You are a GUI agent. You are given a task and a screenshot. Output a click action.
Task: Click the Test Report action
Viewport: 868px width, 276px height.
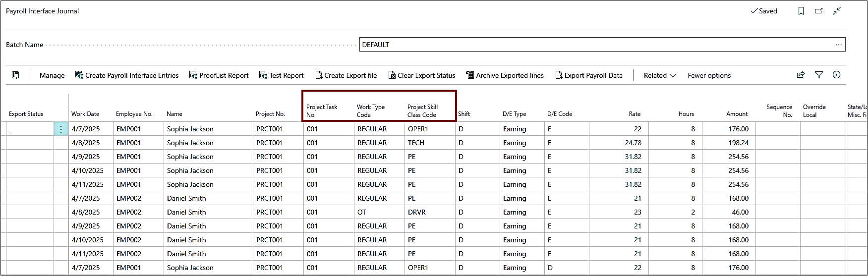282,75
